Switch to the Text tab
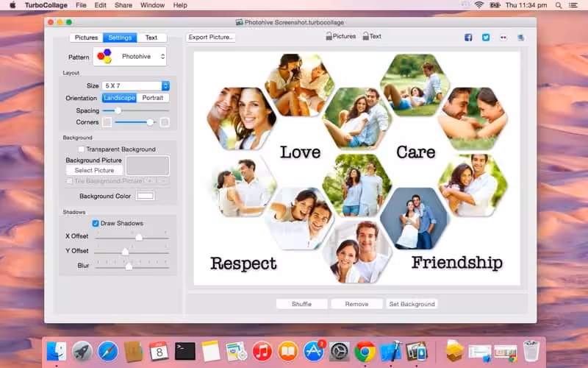The image size is (588, 368). (x=151, y=38)
